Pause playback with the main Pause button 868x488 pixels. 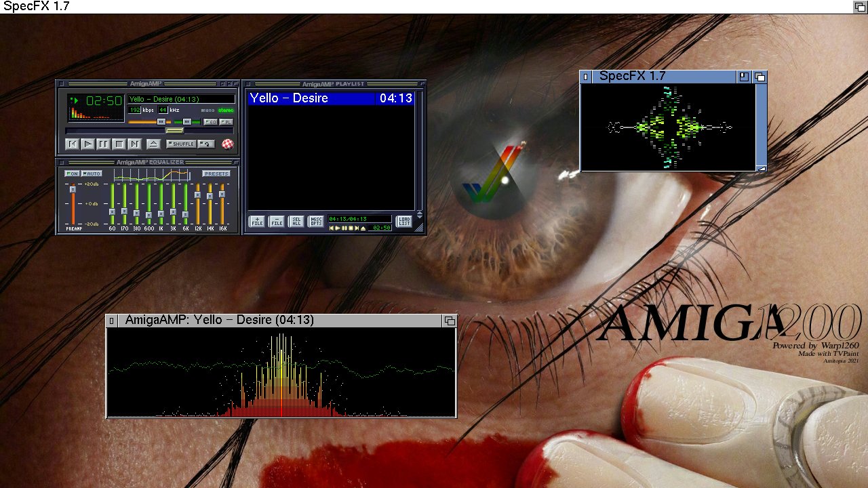click(103, 144)
